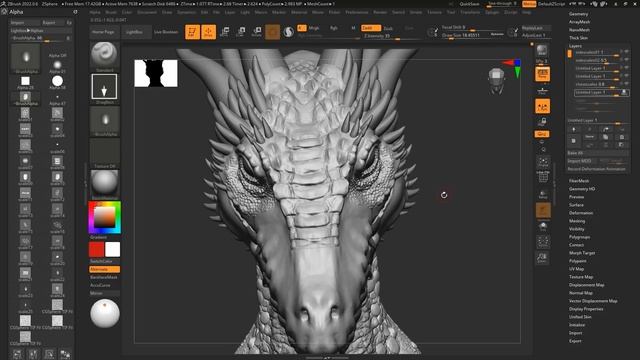Activate the Edit mode button
Image resolution: width=640 pixels, height=360 pixels.
192,32
